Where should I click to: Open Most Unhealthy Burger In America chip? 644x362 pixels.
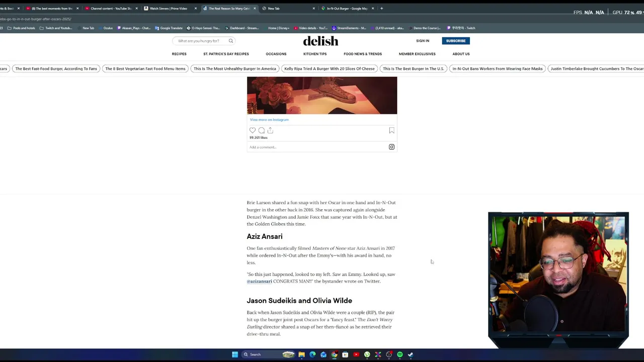pos(234,68)
